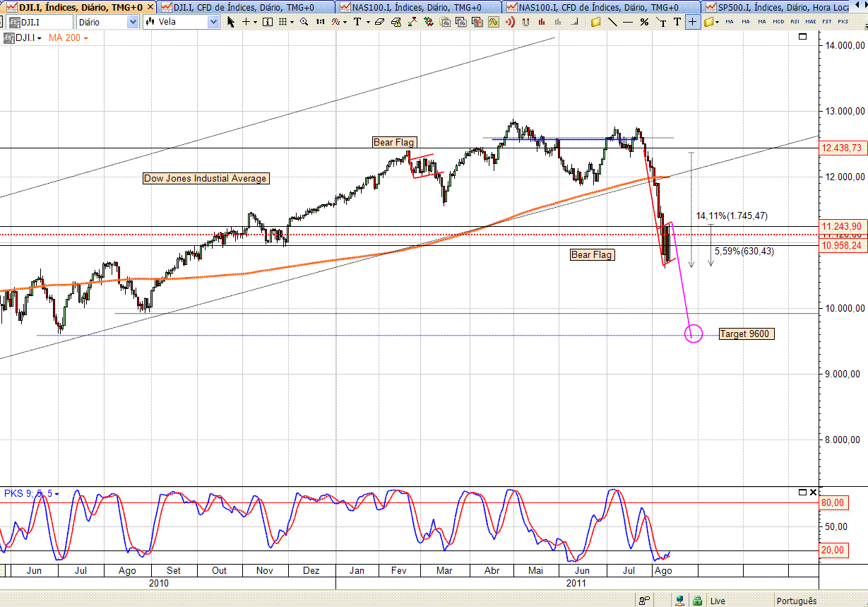Screen dimensions: 868x607
Task: Maximize the PKS indicator panel
Action: [802, 492]
